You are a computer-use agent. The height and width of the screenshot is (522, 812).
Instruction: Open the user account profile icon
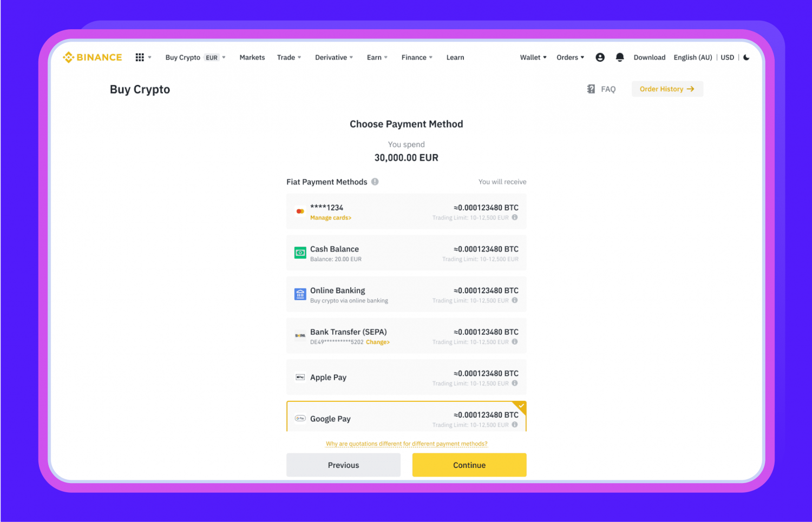click(x=600, y=57)
